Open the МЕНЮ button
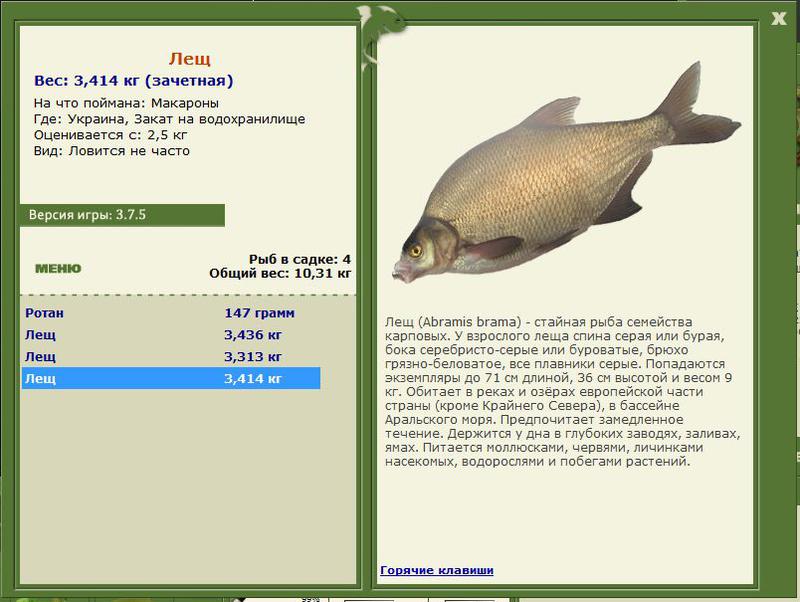 pyautogui.click(x=58, y=268)
